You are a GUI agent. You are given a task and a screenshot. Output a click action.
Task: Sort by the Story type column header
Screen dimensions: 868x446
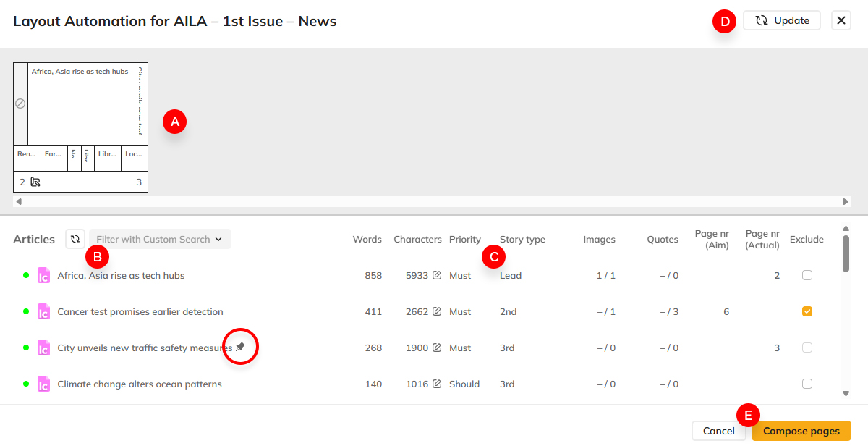click(x=522, y=239)
